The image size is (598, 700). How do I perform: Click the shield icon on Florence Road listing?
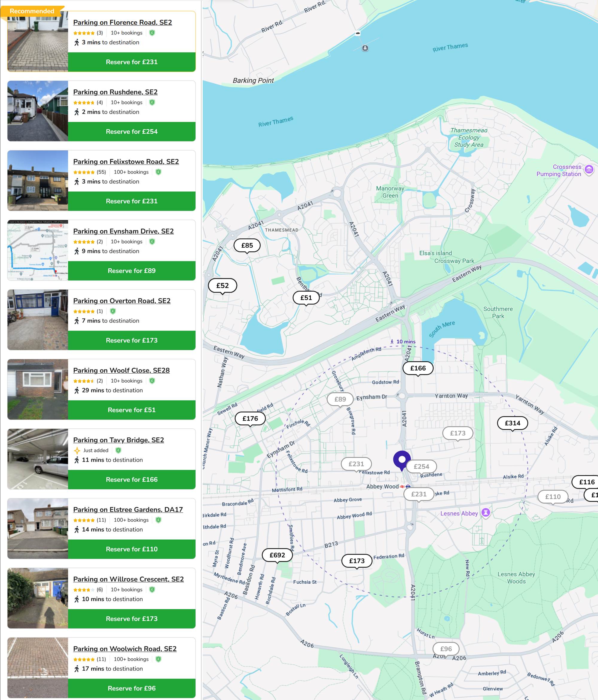pyautogui.click(x=152, y=33)
